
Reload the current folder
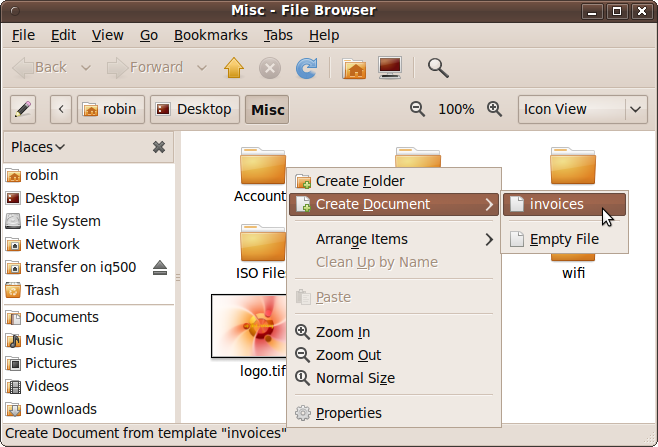pyautogui.click(x=306, y=68)
